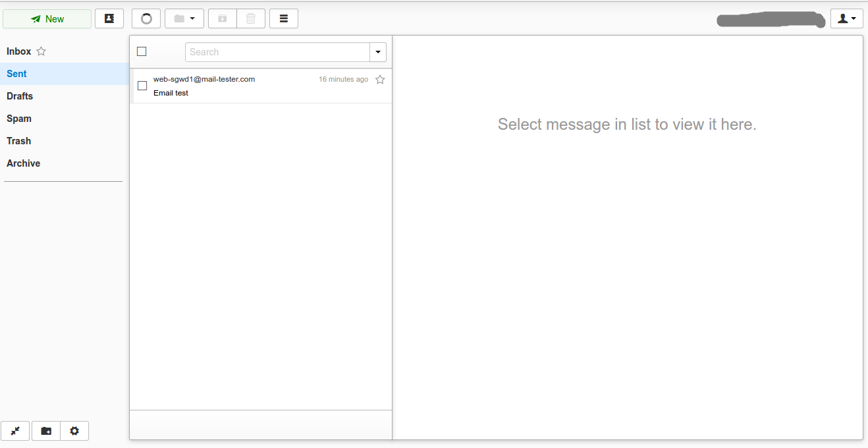Go to the Spam folder
868x448 pixels.
point(19,119)
